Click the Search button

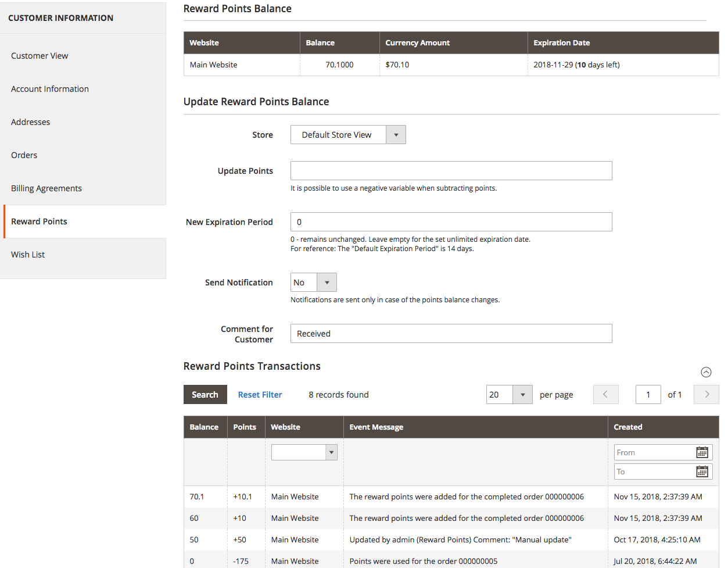(205, 394)
